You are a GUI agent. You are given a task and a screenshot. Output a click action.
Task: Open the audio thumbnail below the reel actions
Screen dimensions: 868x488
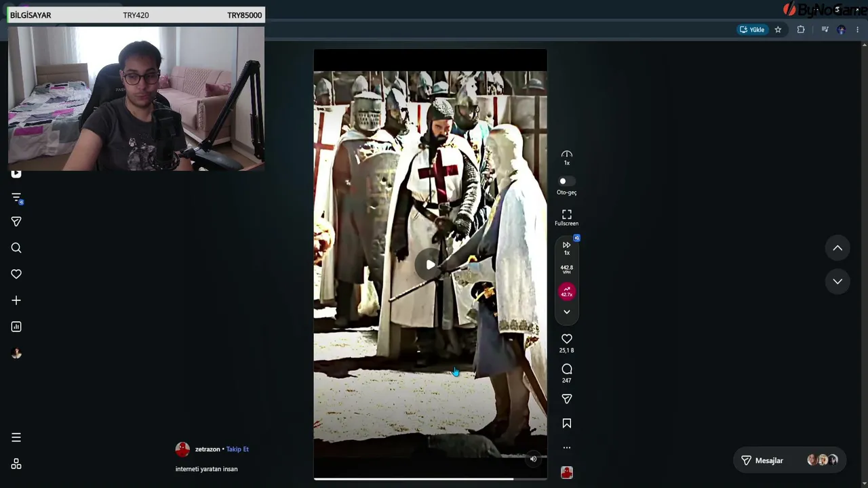pyautogui.click(x=567, y=472)
